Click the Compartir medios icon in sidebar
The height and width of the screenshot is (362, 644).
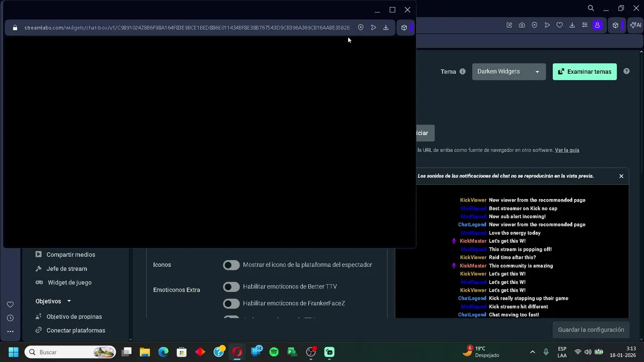39,254
